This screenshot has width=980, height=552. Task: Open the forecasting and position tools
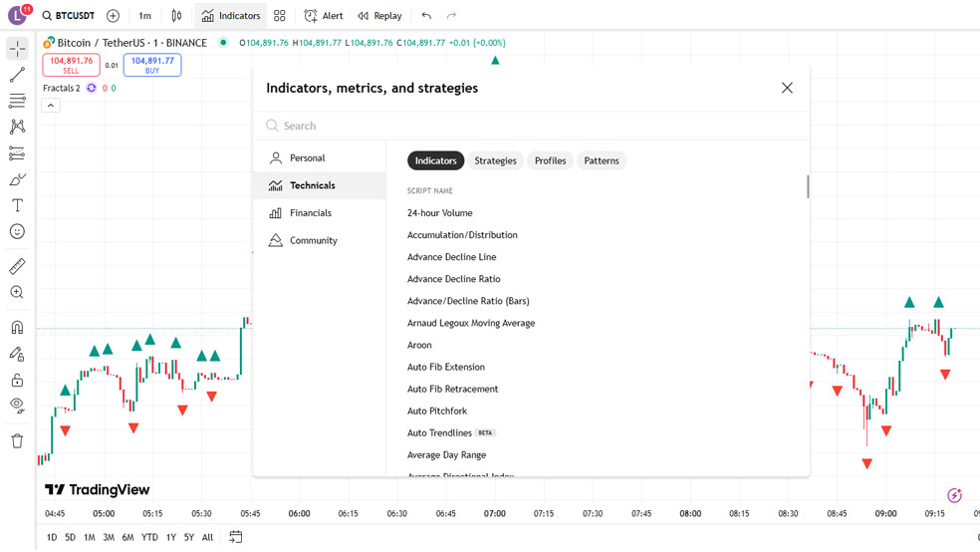(x=18, y=153)
